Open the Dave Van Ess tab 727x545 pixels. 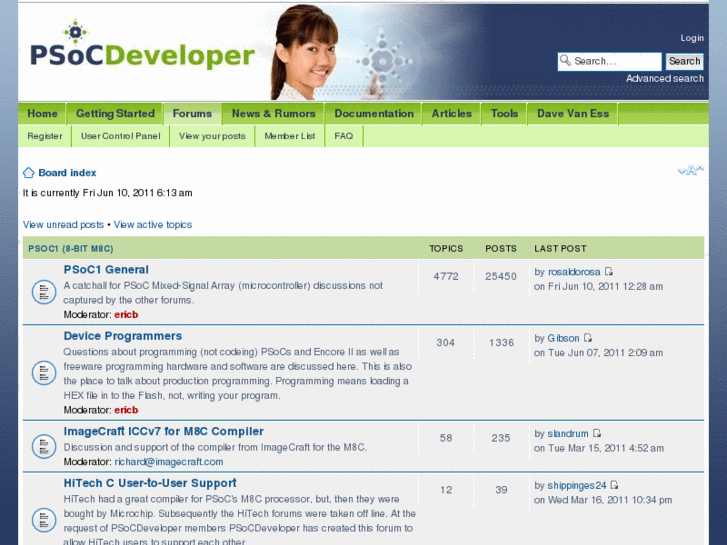tap(572, 114)
